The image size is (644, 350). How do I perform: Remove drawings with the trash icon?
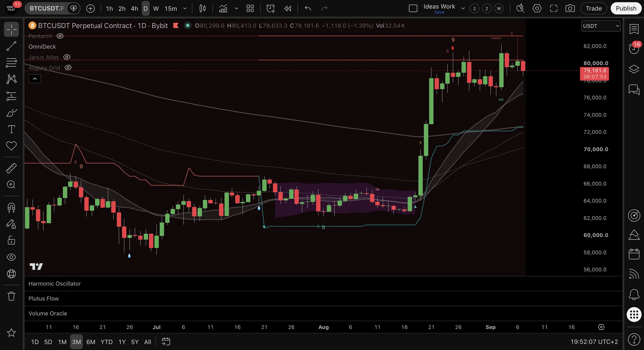[11, 296]
